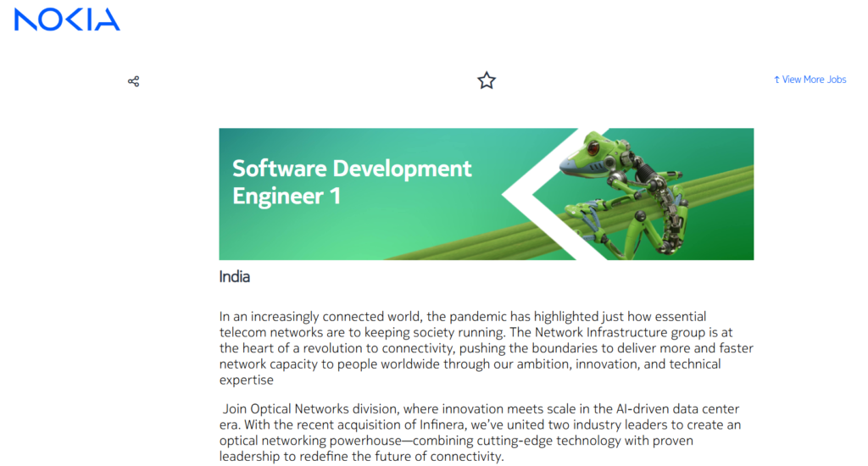Save job with the star icon
This screenshot has width=868, height=466.
tap(487, 80)
